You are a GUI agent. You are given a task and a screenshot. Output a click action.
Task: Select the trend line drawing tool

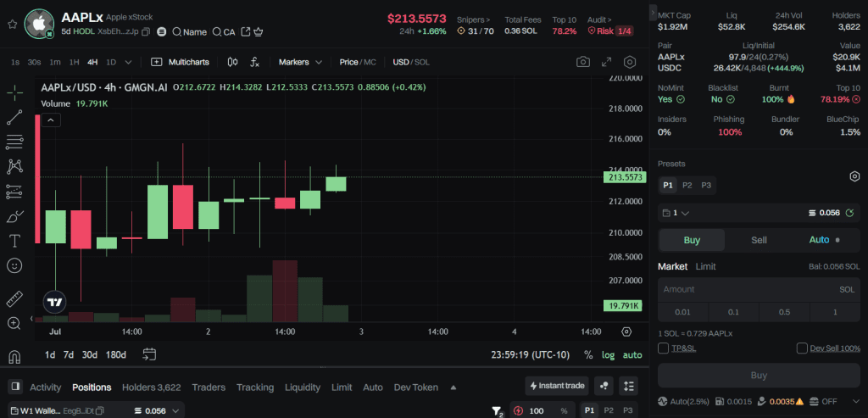[x=14, y=117]
